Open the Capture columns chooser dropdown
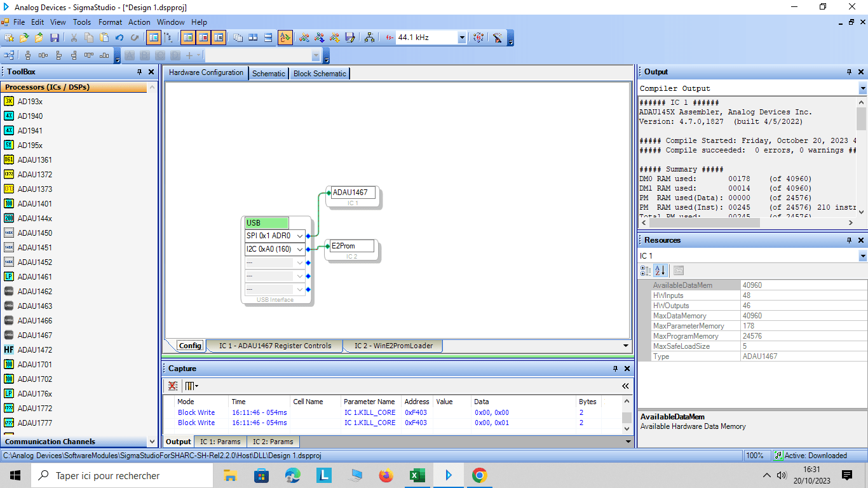Screen dimensions: 868x488 [191, 386]
